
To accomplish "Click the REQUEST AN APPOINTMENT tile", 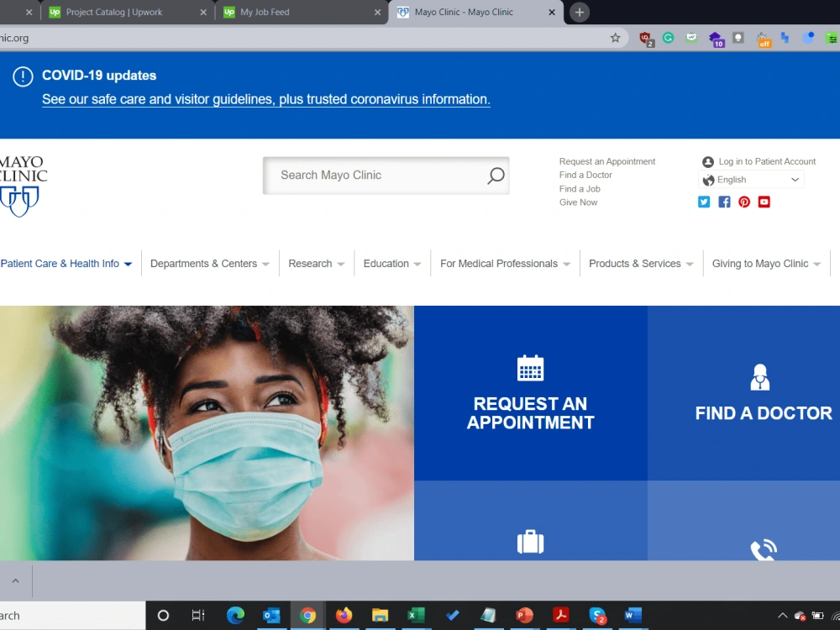I will (530, 392).
